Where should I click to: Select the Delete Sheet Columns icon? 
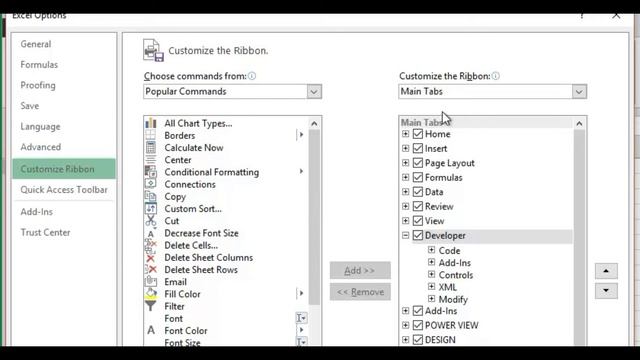(151, 258)
